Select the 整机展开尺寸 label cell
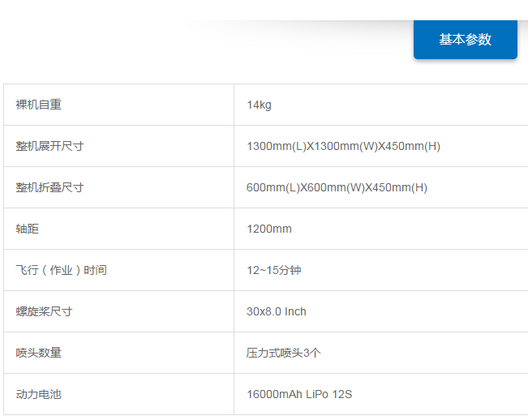Image resolution: width=528 pixels, height=420 pixels. (50, 146)
